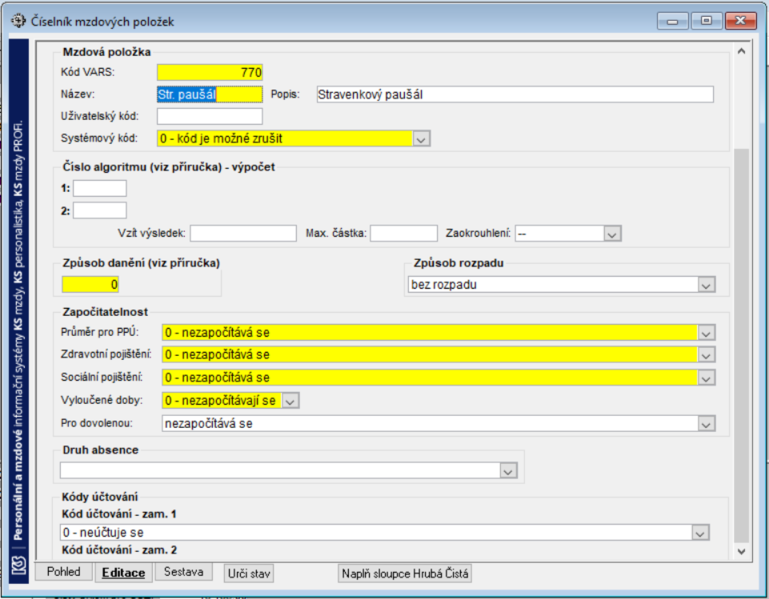
Task: Click the Vzít výsledek input field
Action: [x=243, y=234]
